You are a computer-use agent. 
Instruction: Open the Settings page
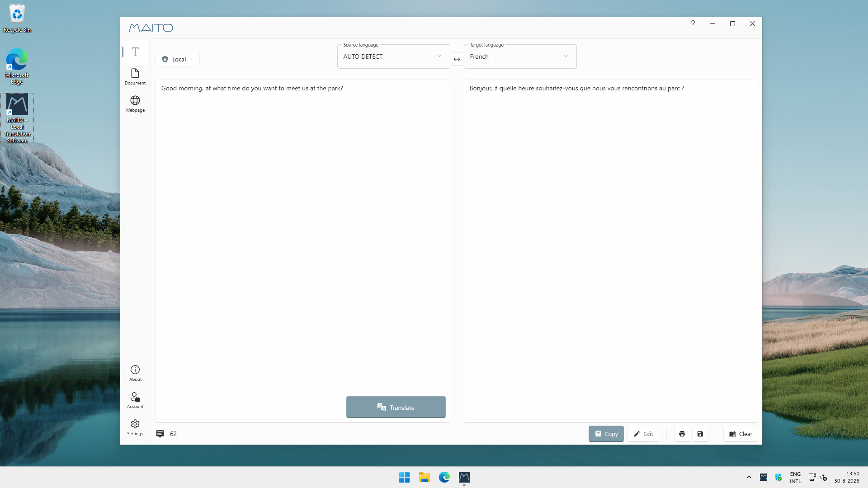[x=135, y=427]
